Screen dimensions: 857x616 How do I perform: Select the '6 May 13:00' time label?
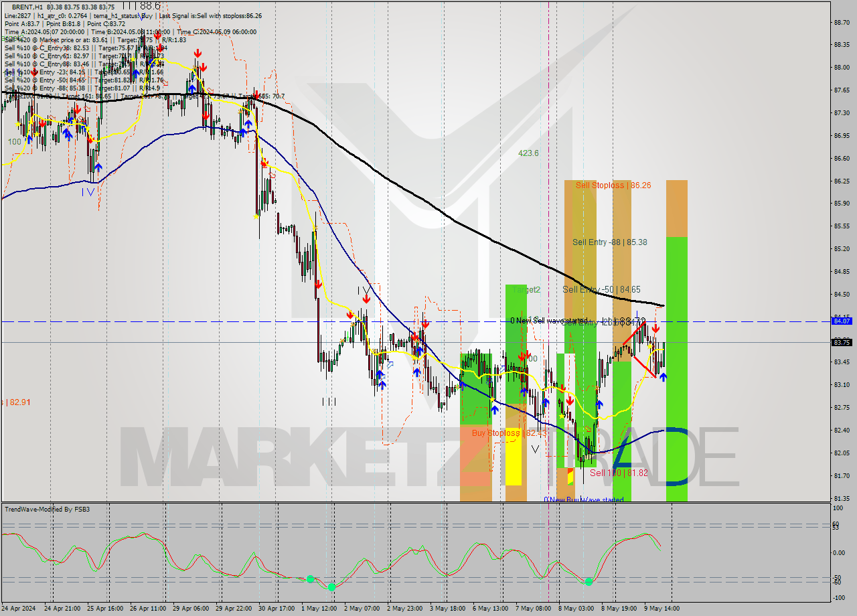(x=490, y=608)
